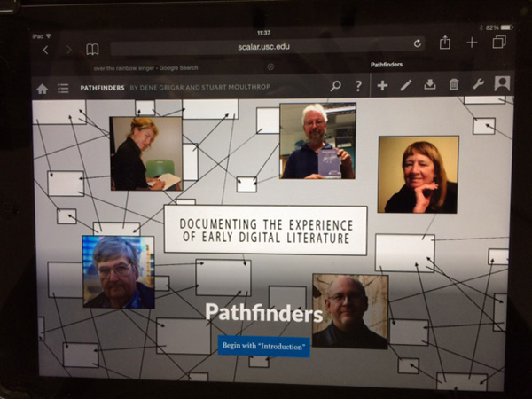Go to Scalar home icon

[x=42, y=89]
